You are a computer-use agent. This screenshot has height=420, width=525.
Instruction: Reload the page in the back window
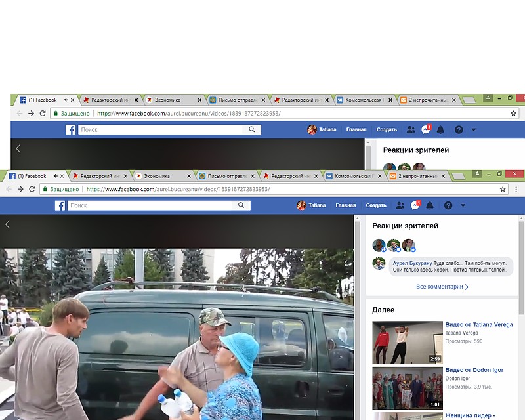click(x=43, y=114)
